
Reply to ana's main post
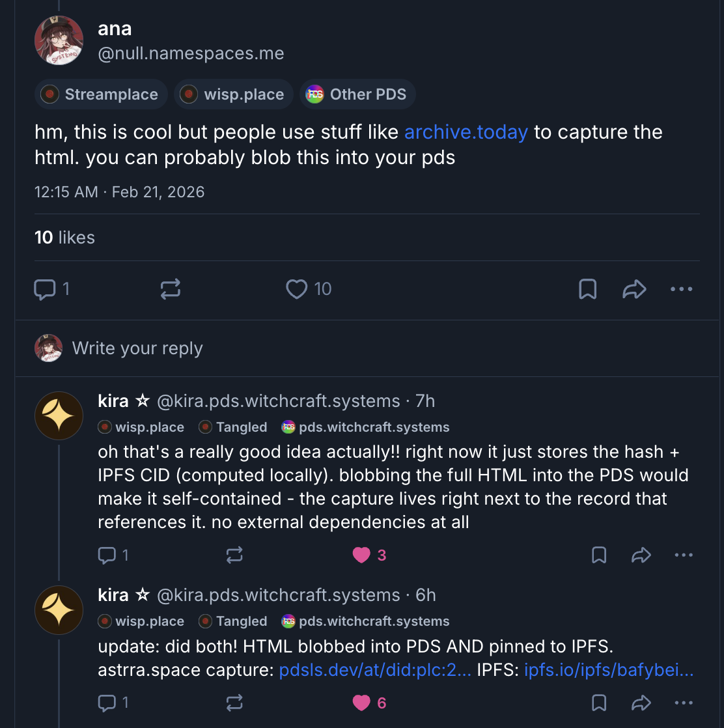45,289
